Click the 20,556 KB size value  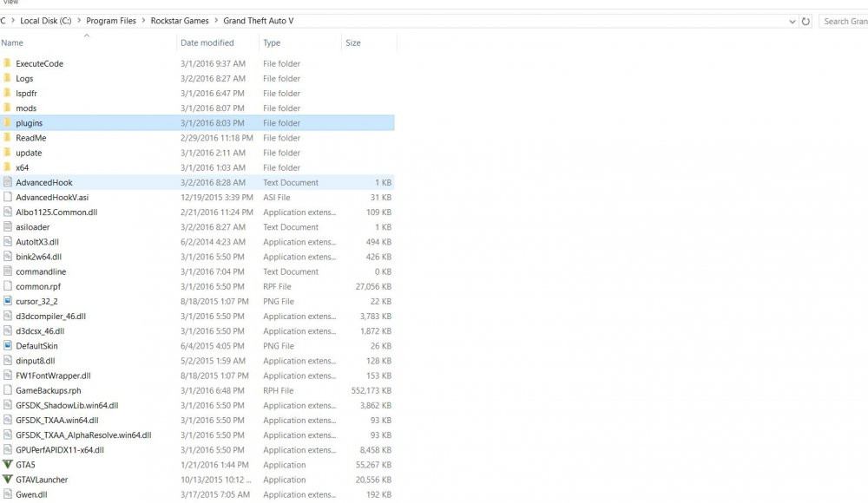pyautogui.click(x=373, y=480)
